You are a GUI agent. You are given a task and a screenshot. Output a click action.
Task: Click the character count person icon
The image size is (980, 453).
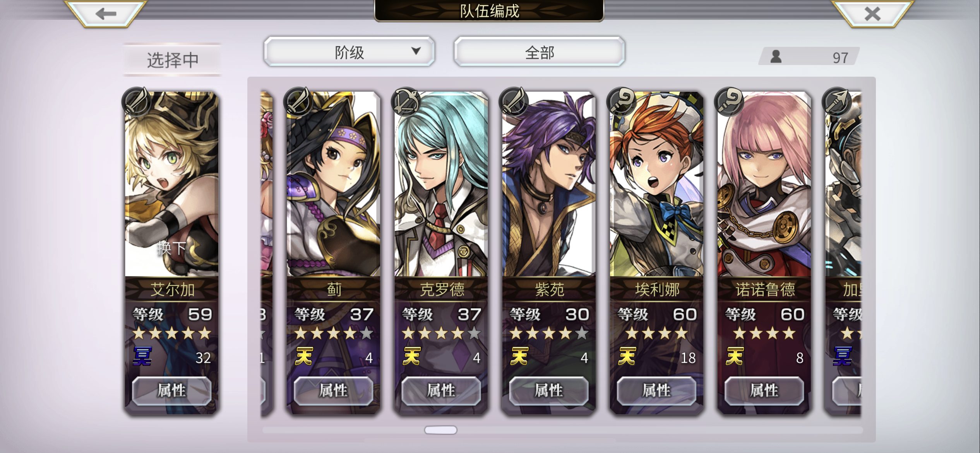click(776, 57)
